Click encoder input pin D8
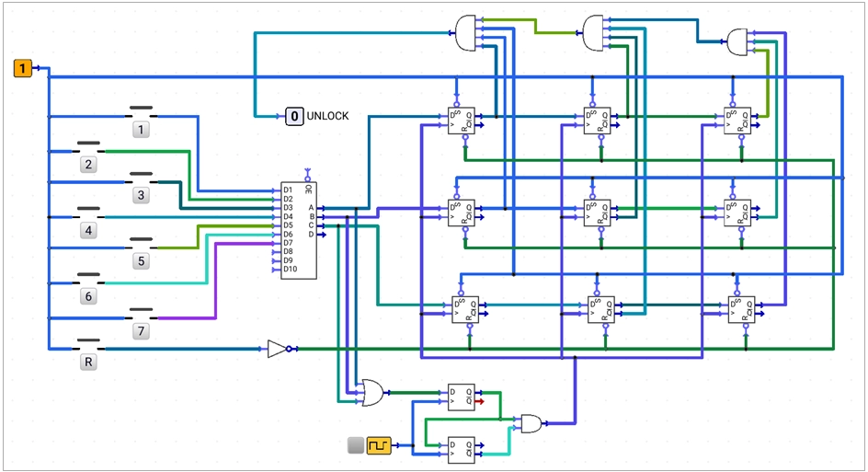Image resolution: width=868 pixels, height=472 pixels. (x=276, y=252)
